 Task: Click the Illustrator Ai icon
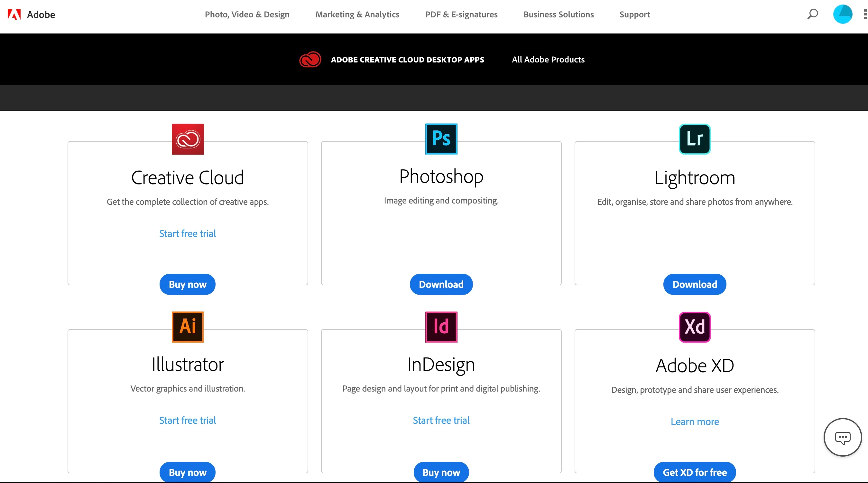(188, 327)
